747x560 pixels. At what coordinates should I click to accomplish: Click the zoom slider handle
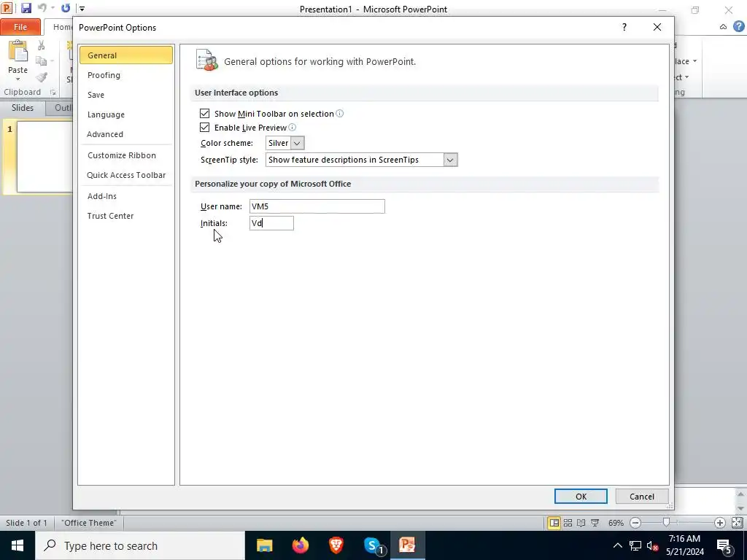[x=667, y=523]
